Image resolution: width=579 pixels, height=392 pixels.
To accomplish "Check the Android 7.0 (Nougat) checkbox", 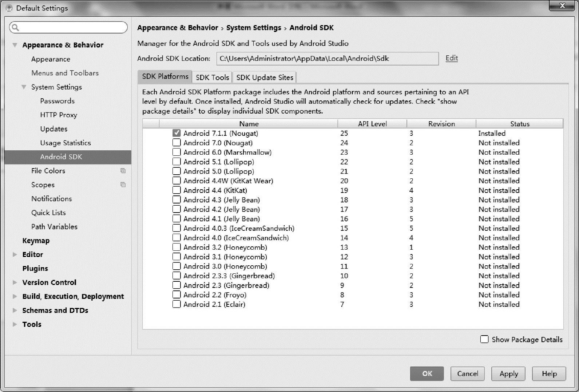I will click(177, 143).
